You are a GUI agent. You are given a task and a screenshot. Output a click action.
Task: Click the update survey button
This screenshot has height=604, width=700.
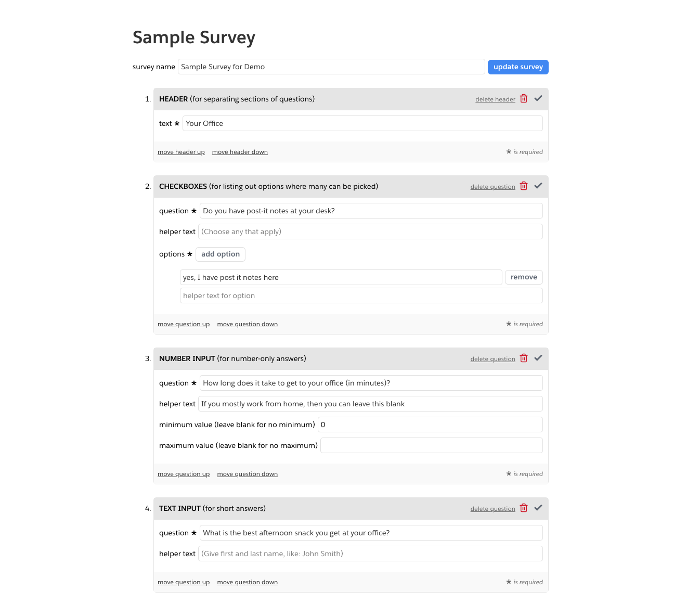[518, 67]
